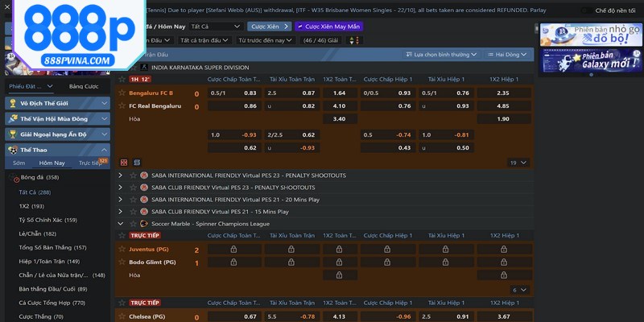Viewport: 644px width, 322px height.
Task: Click the Thể Vận Hội Mùa Đông sport icon
Action: coord(13,118)
